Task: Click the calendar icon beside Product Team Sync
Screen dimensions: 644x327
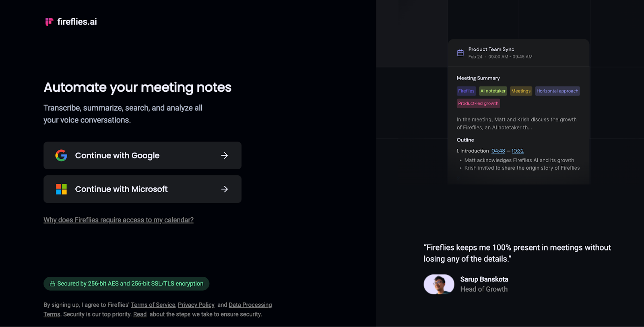Action: coord(460,53)
